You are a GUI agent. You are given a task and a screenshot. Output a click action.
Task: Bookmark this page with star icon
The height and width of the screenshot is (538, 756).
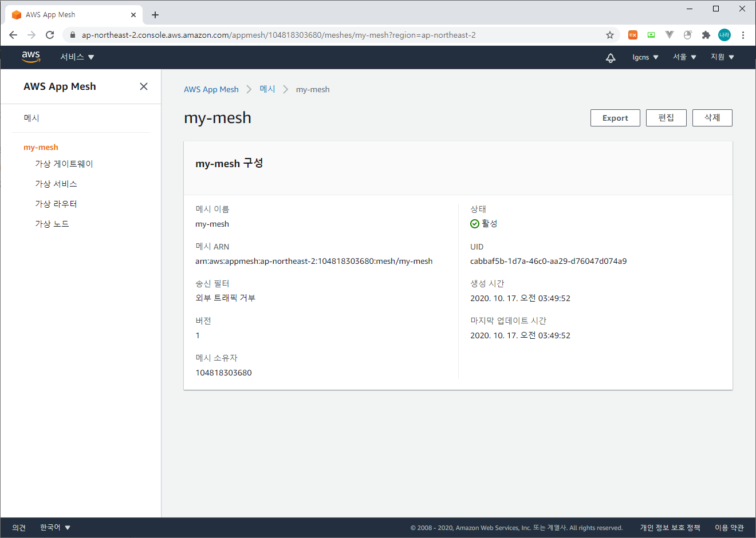pos(610,35)
